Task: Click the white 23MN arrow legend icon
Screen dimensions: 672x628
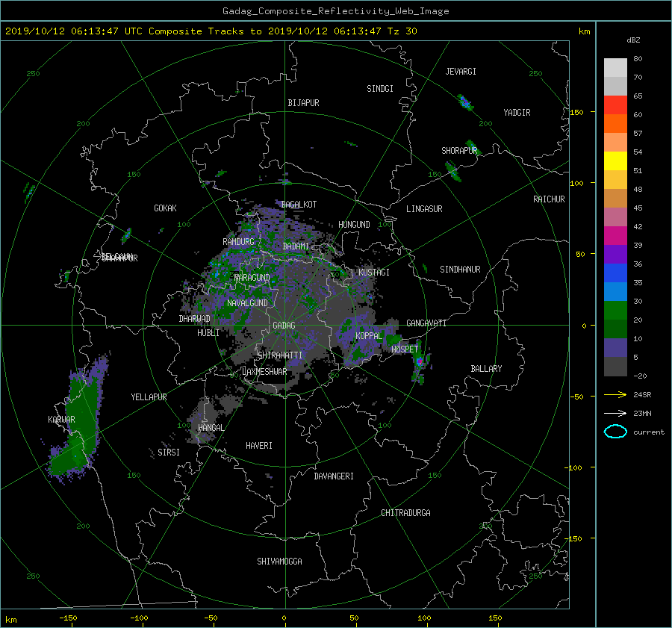Action: point(615,413)
